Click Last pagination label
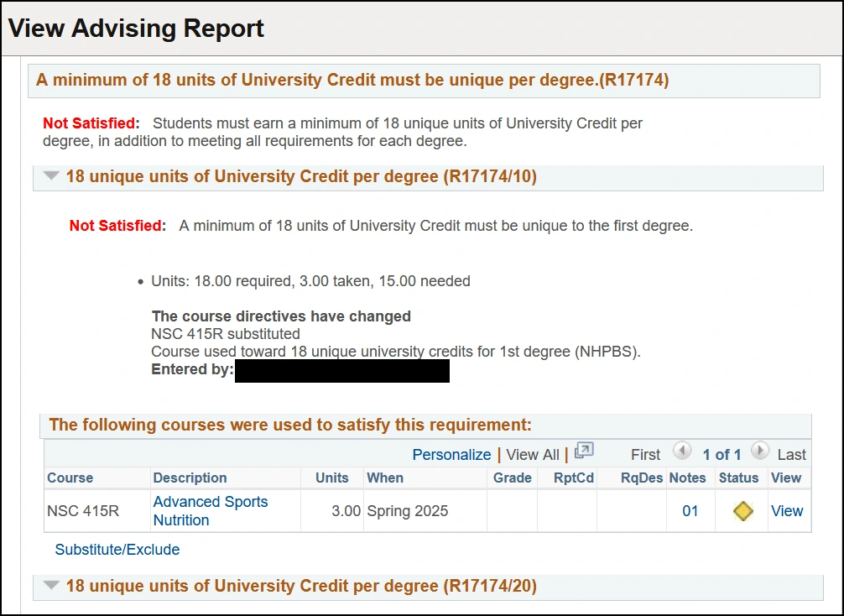This screenshot has height=616, width=844. point(792,455)
